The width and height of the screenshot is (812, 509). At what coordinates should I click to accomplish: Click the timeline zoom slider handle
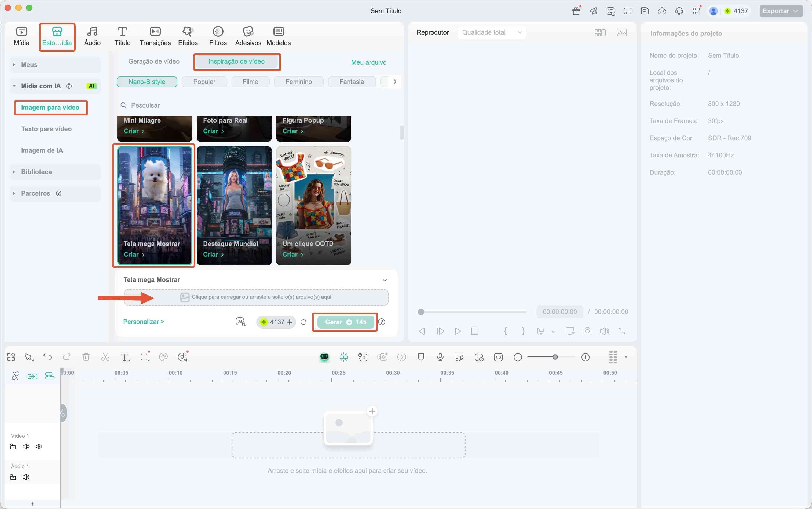(555, 357)
